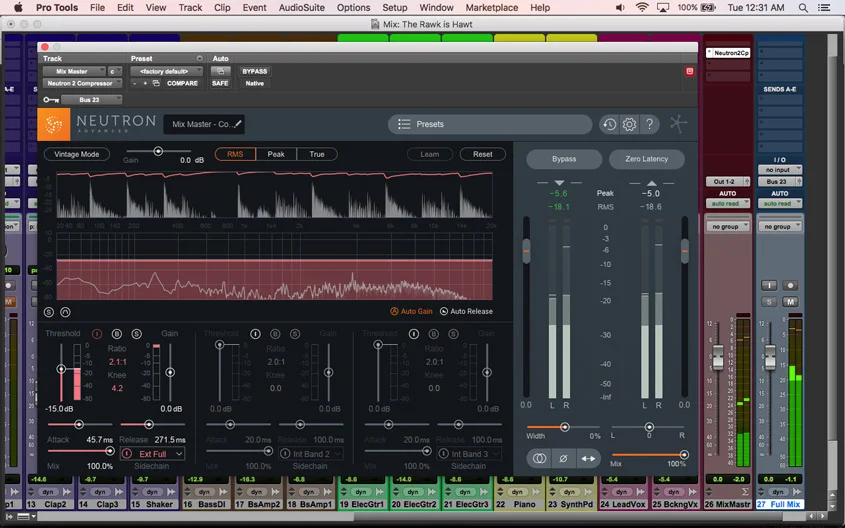
Task: Click the Width slider handle
Action: 564,427
